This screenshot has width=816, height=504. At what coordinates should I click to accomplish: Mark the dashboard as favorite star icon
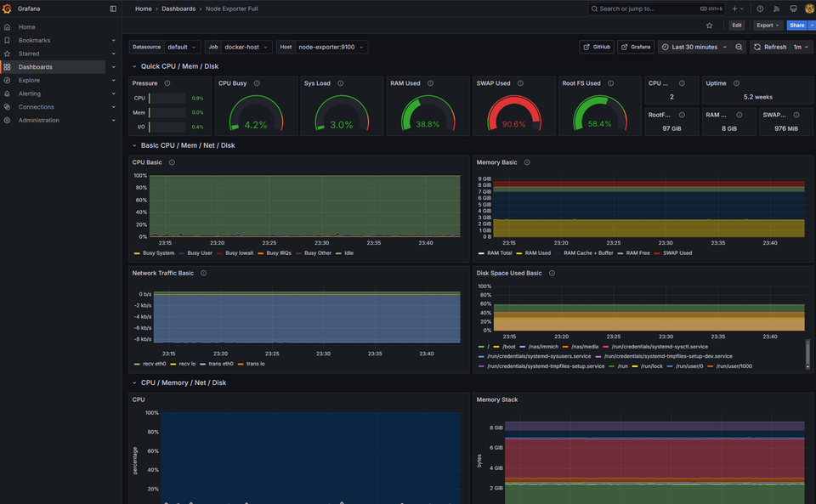pyautogui.click(x=711, y=25)
